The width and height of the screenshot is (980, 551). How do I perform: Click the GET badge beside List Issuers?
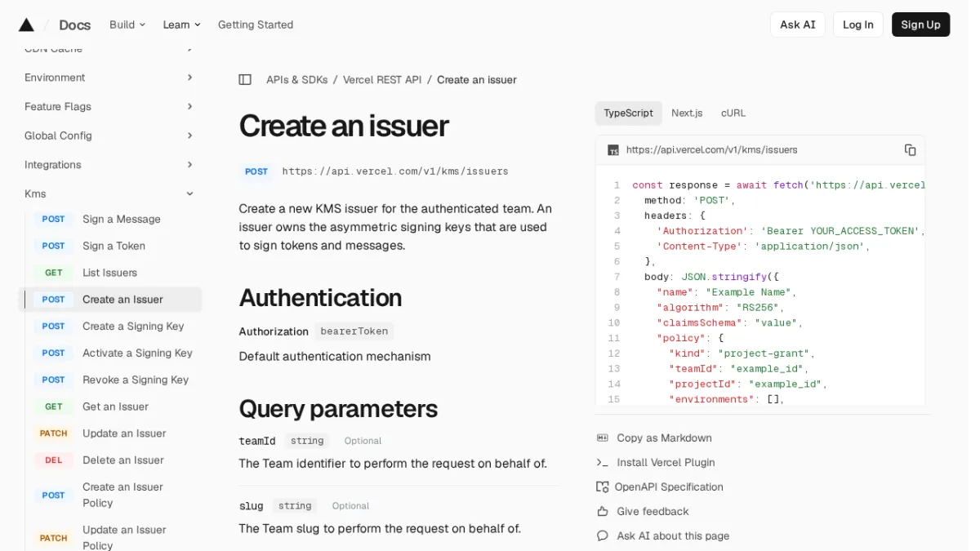(x=54, y=273)
